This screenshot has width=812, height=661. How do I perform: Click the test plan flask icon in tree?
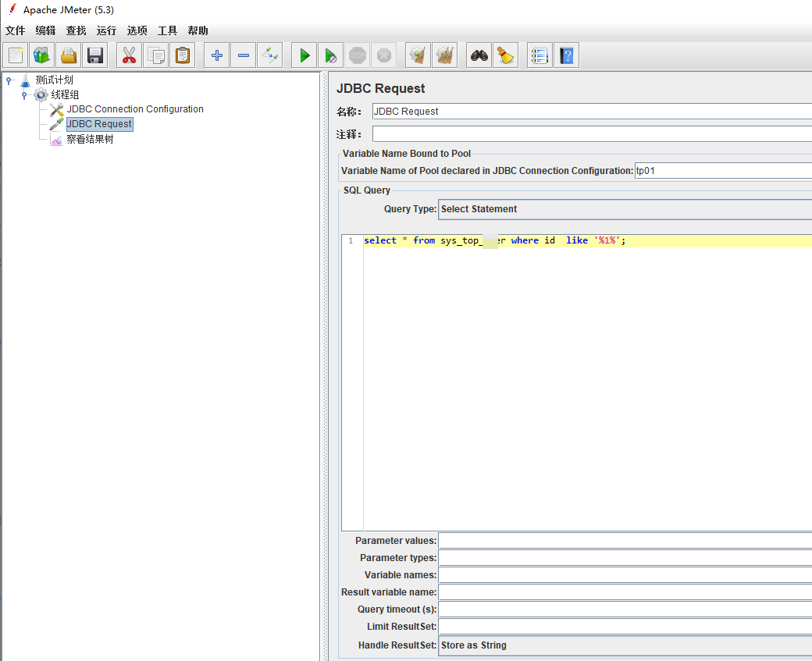pos(25,80)
